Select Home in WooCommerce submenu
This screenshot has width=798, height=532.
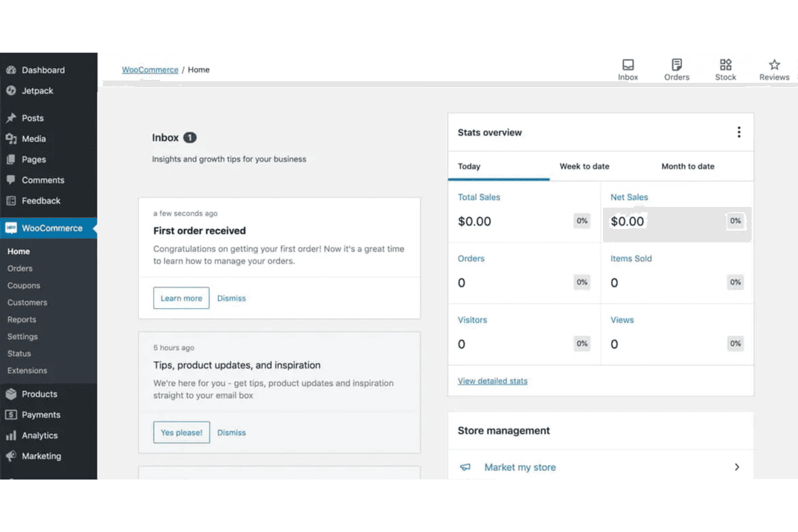point(18,251)
